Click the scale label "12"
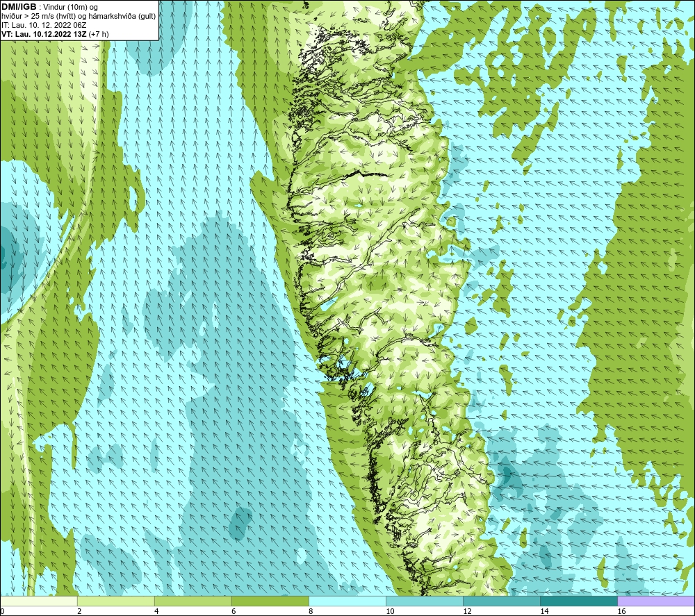 tap(467, 612)
